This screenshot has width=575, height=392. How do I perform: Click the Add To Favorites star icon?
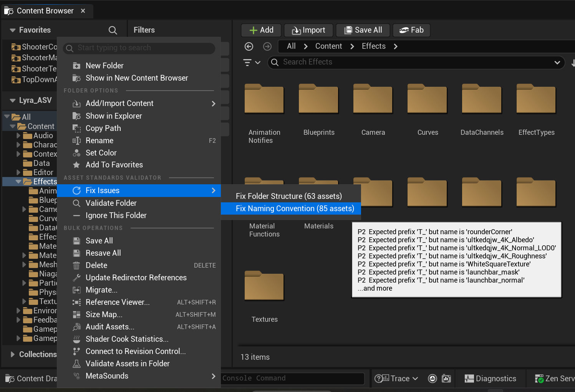(x=76, y=165)
